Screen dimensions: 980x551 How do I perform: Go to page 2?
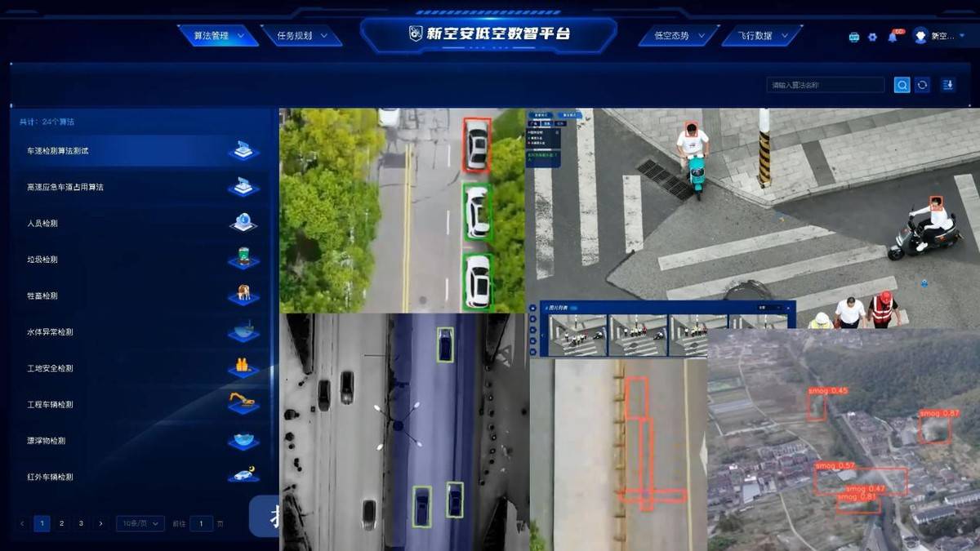point(61,523)
